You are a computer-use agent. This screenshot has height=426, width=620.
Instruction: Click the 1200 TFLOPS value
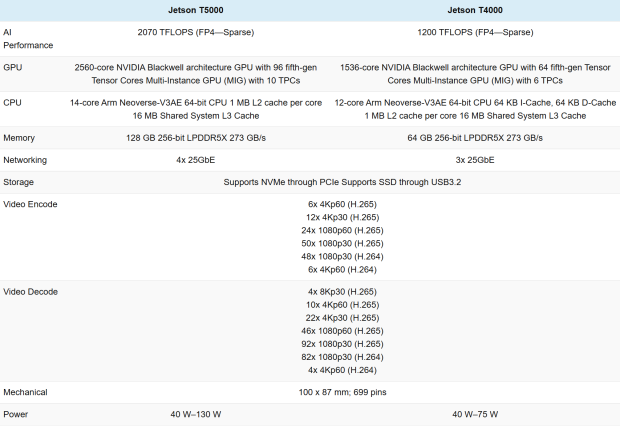476,32
